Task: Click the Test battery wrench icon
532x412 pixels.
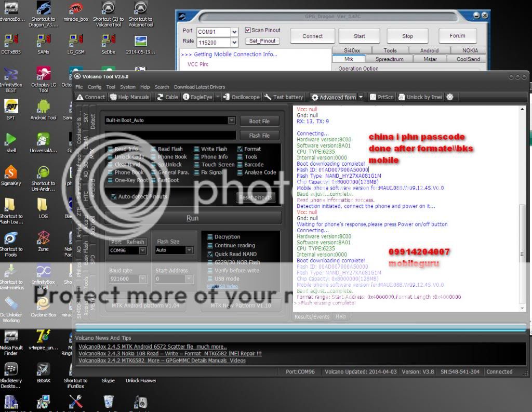Action: (268, 97)
